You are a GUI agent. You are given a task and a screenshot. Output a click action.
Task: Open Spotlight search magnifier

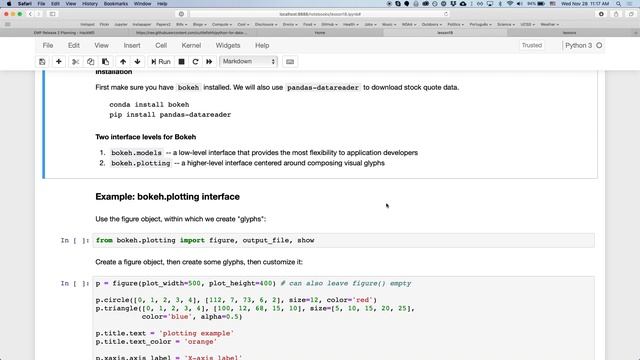[619, 4]
